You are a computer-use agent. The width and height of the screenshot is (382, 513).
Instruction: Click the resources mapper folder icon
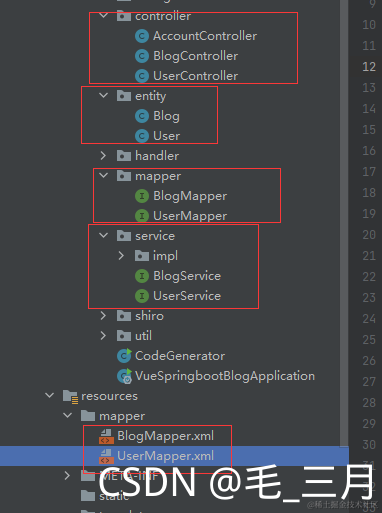click(x=88, y=416)
